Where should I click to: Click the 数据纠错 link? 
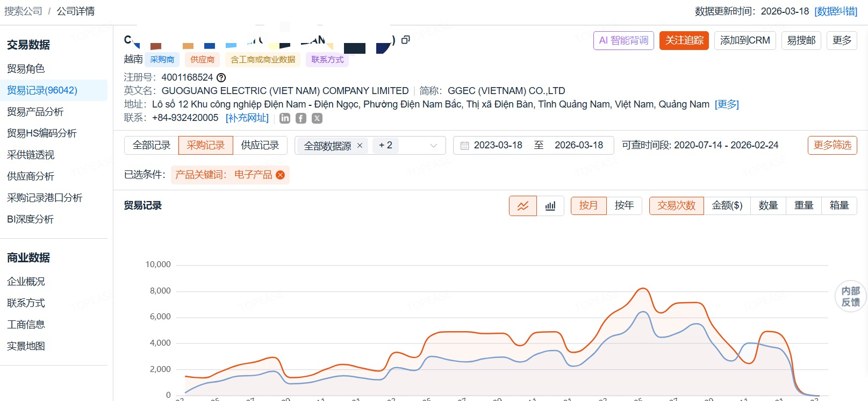click(836, 11)
